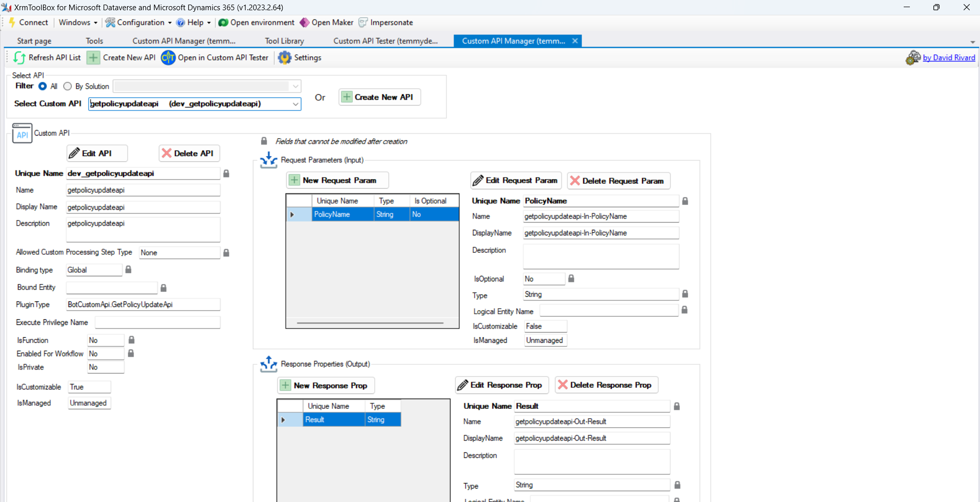Click the Delete API button

click(189, 154)
